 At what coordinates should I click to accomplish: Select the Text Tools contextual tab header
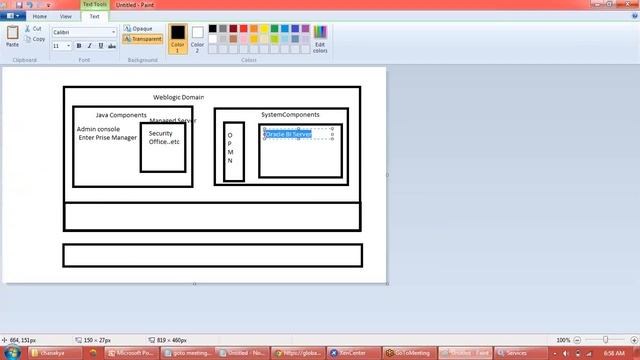95,4
